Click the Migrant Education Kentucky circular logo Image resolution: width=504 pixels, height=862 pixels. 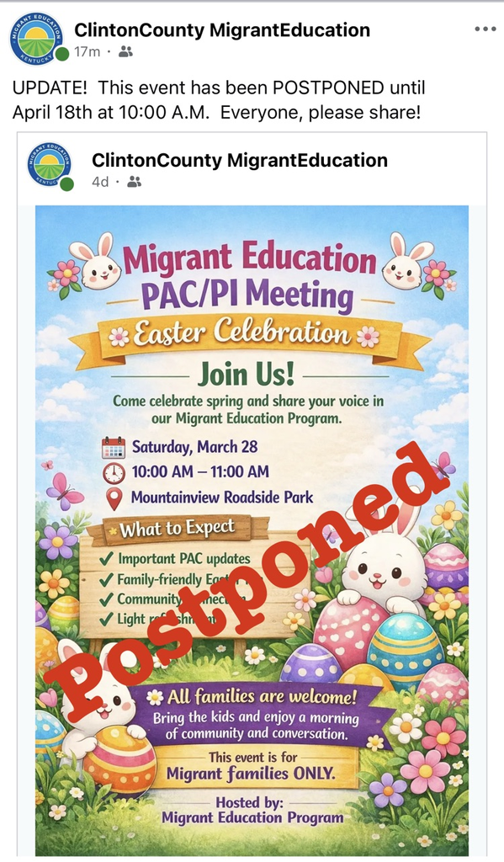(x=36, y=36)
